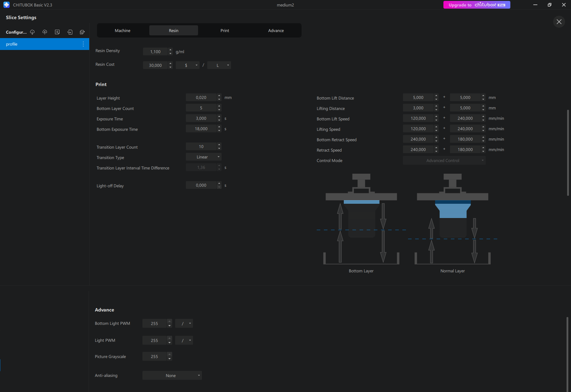
Task: Click the Bottom Light PWM value field
Action: tap(155, 323)
